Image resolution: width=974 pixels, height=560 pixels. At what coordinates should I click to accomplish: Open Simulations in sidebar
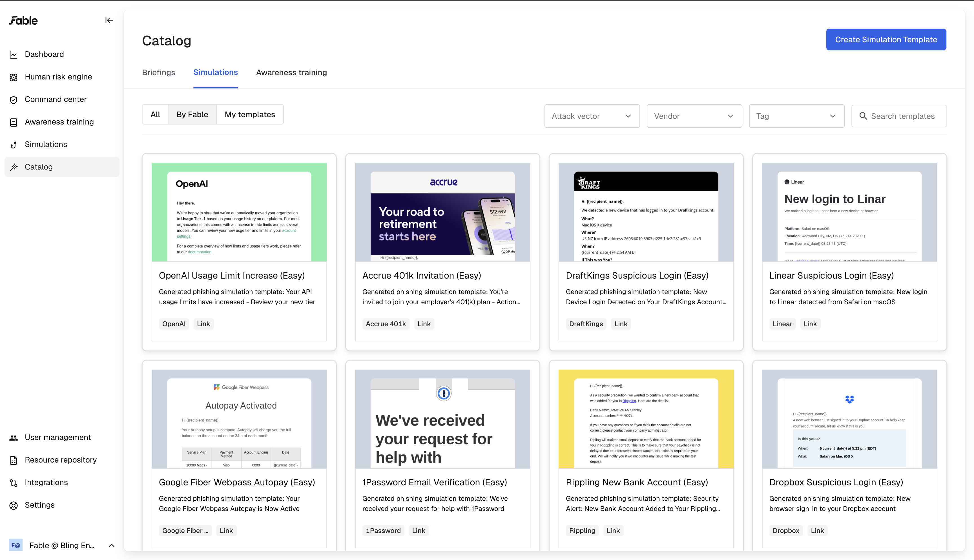tap(46, 145)
